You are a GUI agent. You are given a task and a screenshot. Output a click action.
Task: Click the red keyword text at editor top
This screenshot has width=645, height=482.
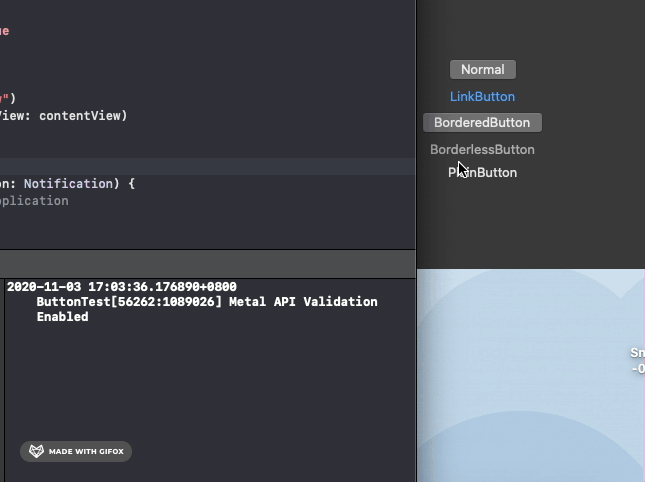point(4,31)
